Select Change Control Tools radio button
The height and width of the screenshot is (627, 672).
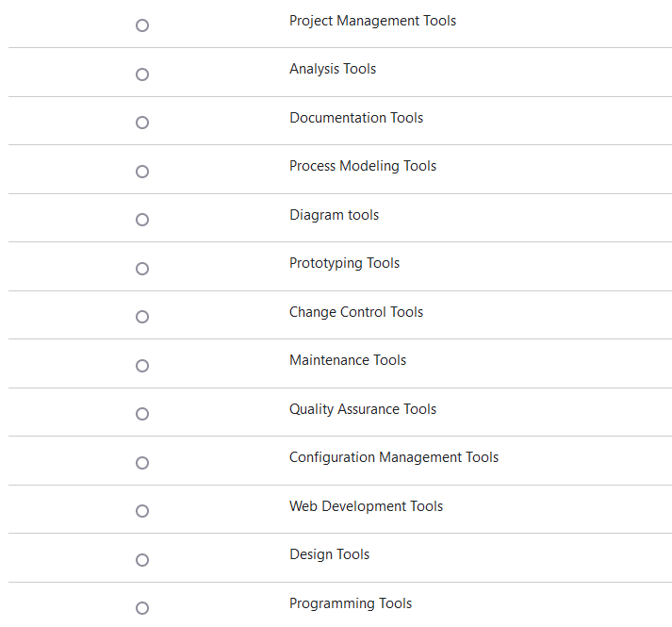142,317
